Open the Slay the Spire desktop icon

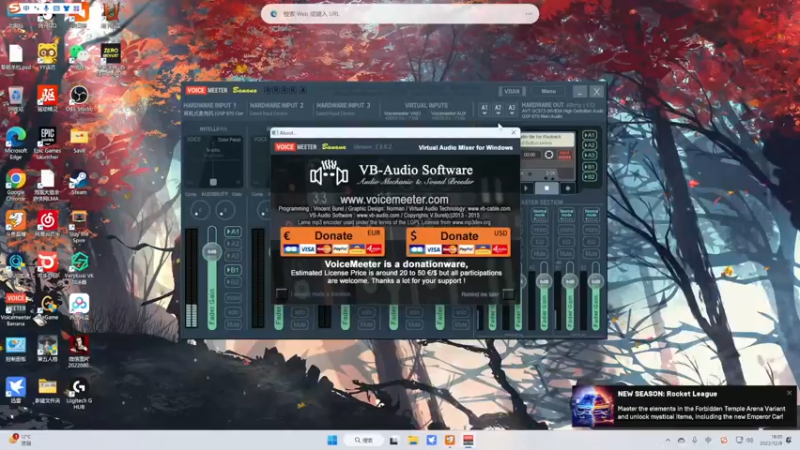tap(79, 226)
